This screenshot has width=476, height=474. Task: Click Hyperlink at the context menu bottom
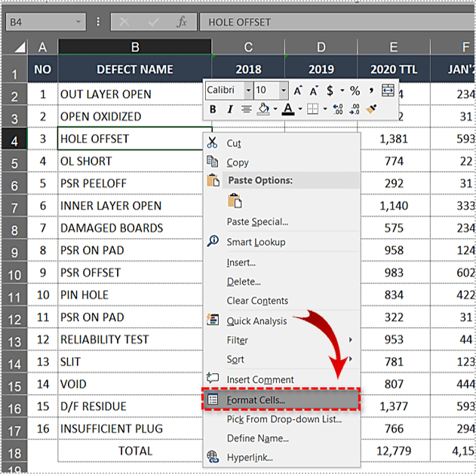250,457
